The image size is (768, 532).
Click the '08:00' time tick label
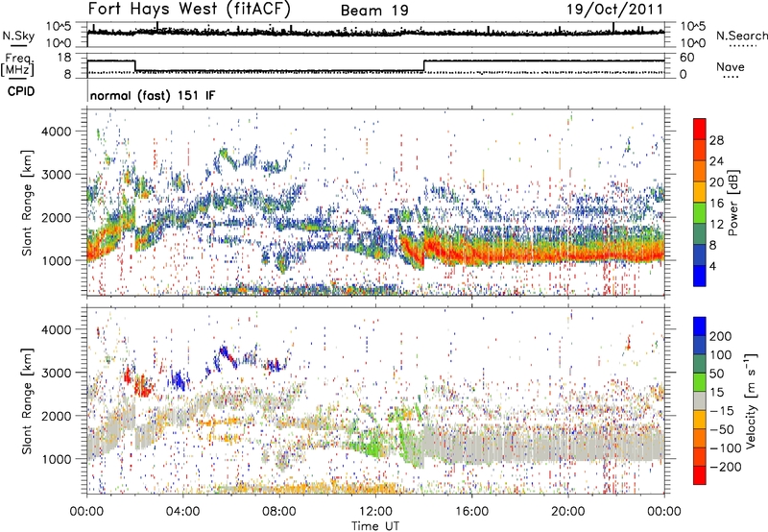(x=279, y=512)
